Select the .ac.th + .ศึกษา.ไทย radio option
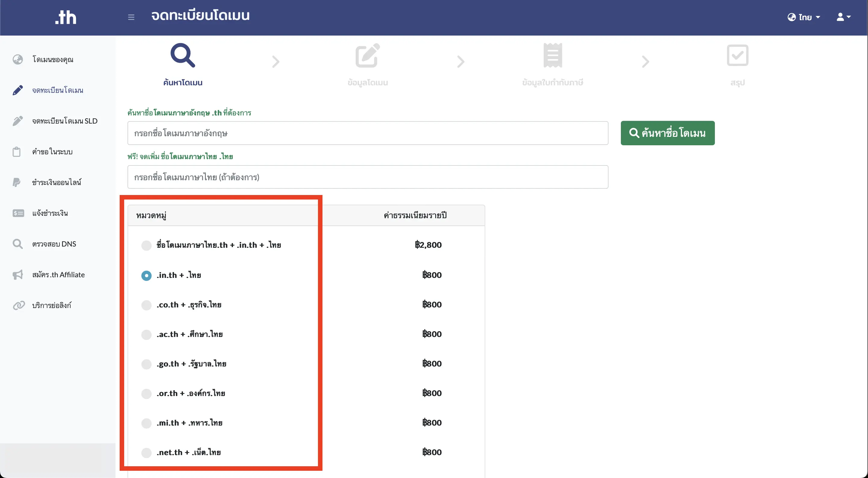 point(146,335)
